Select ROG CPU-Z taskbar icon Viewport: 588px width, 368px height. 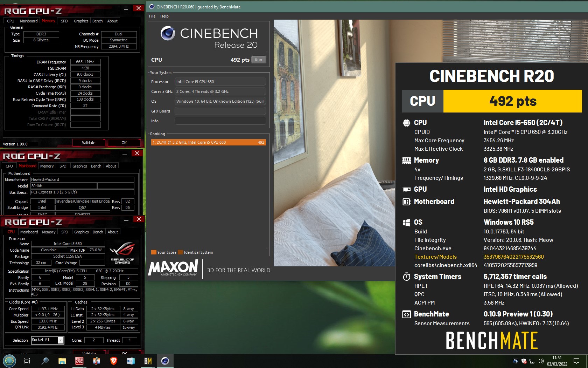pos(79,361)
